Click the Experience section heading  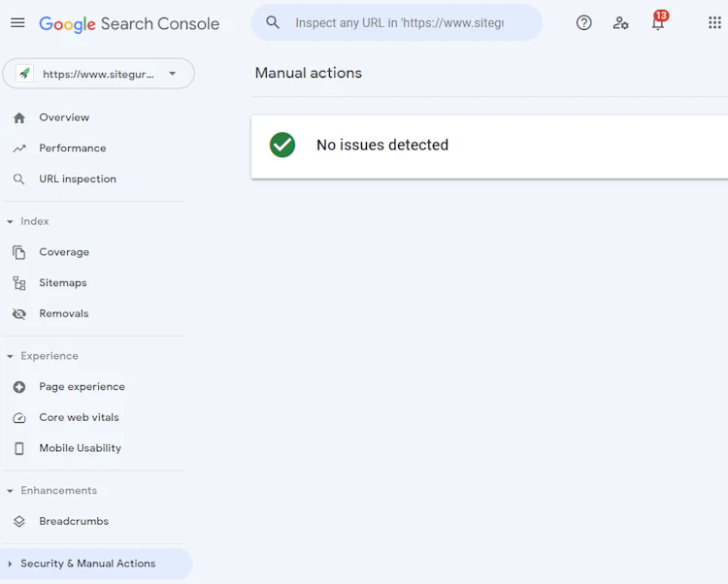[x=50, y=356]
